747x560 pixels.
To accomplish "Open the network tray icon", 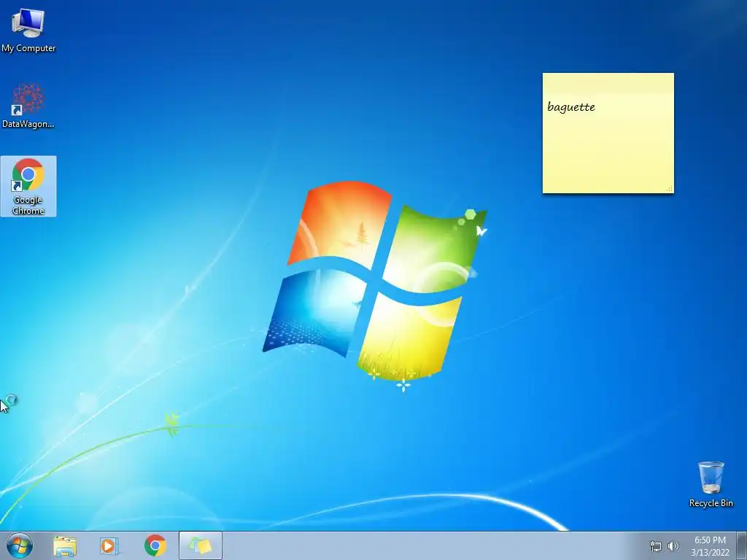I will tap(656, 546).
